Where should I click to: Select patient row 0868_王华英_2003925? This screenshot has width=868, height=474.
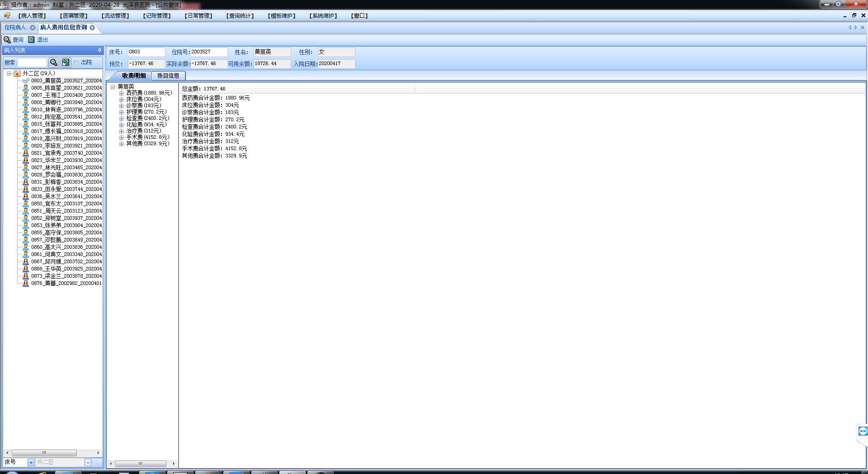tap(66, 269)
